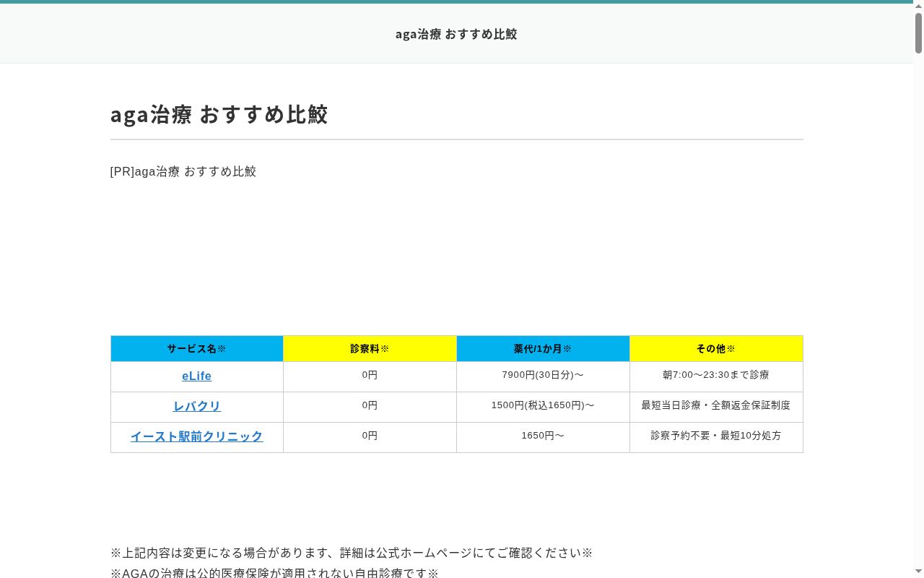Viewport: 924px width, 578px height.
Task: Open the レバクリ link
Action: 196,407
